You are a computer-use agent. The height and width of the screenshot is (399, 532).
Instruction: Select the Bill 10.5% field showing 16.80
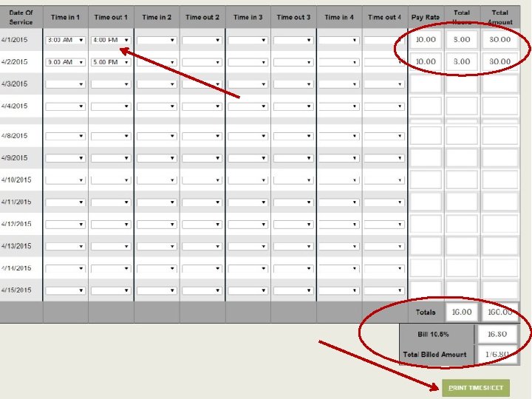pyautogui.click(x=497, y=334)
